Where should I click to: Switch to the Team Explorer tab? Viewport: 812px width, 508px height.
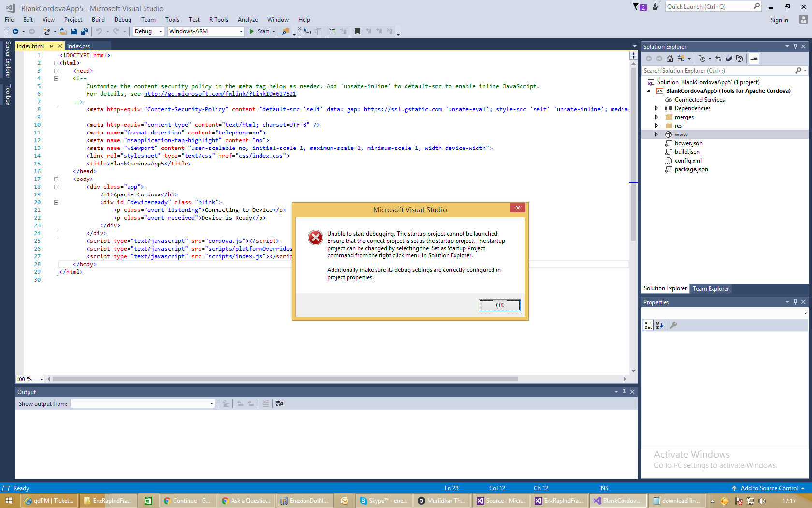710,289
